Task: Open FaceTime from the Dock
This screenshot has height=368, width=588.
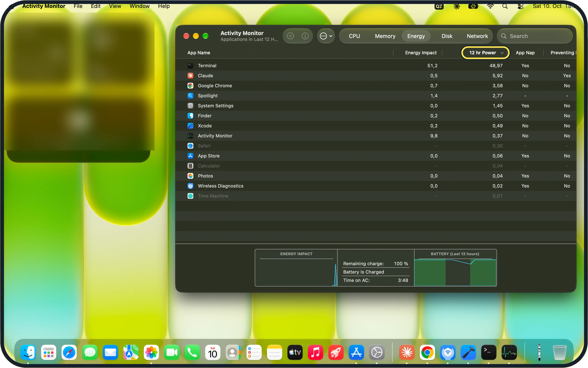Action: point(172,352)
